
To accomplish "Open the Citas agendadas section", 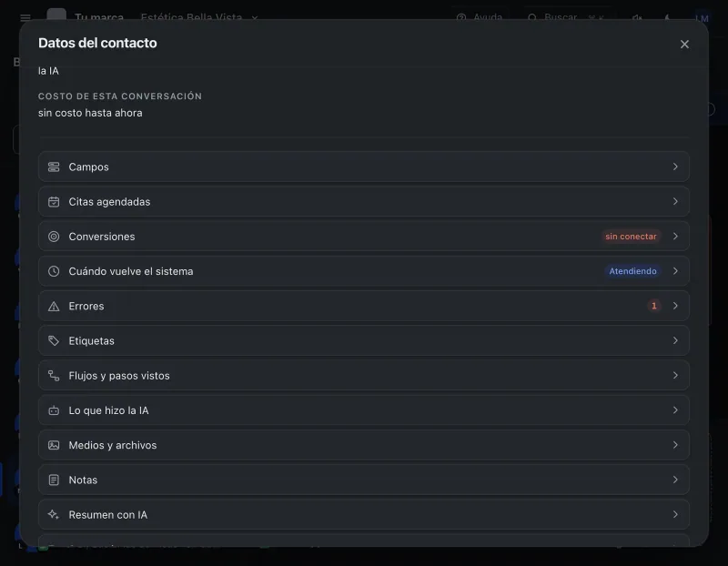I will 363,201.
